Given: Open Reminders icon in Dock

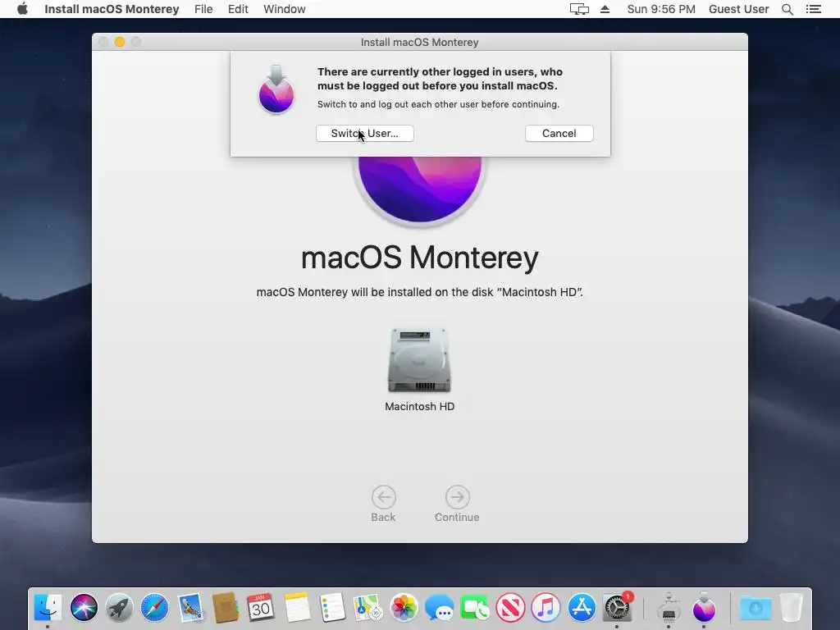Looking at the screenshot, I should [332, 608].
